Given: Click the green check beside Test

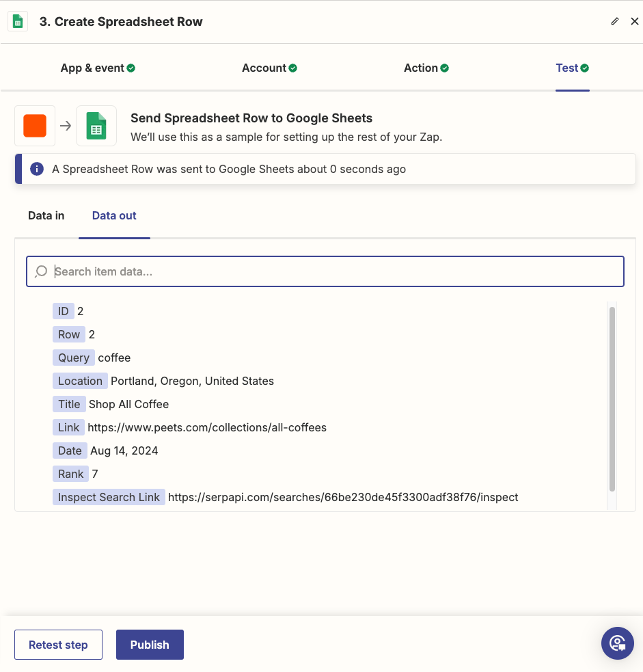Looking at the screenshot, I should pyautogui.click(x=585, y=68).
